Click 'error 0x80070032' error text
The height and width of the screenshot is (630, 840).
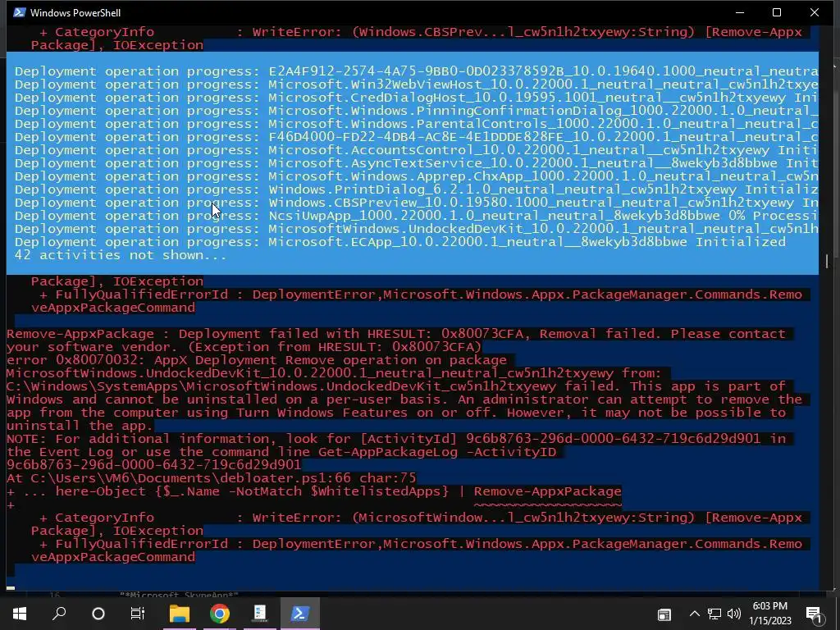(x=76, y=360)
